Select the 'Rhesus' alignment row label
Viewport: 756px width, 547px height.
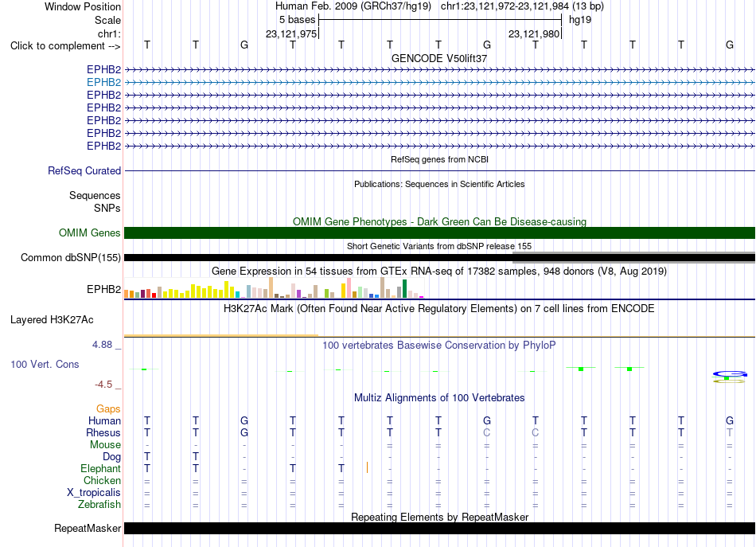pos(103,432)
